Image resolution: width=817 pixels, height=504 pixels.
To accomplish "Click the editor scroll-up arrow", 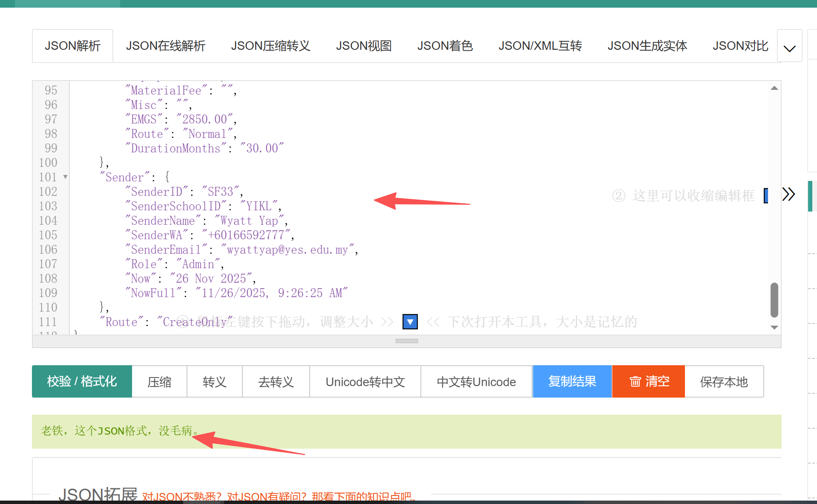I will 774,88.
